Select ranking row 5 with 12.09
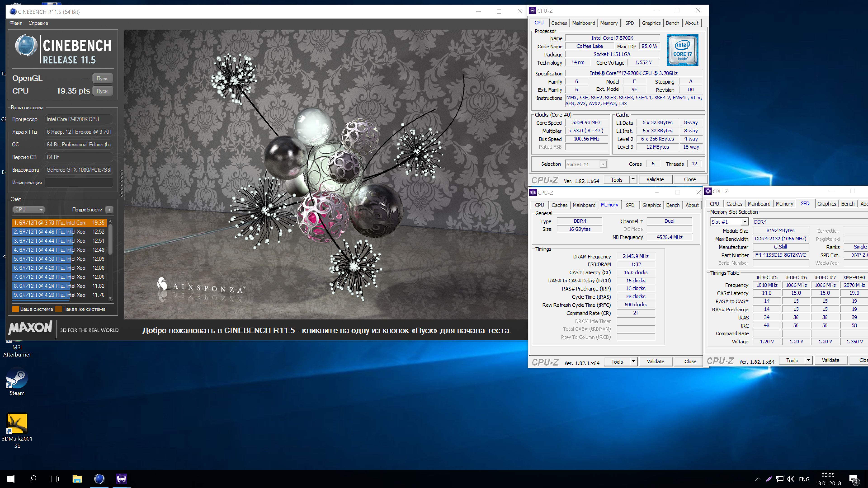The image size is (868, 488). click(x=59, y=259)
